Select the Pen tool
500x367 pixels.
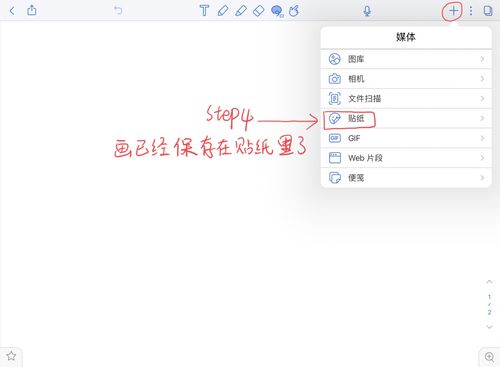223,11
